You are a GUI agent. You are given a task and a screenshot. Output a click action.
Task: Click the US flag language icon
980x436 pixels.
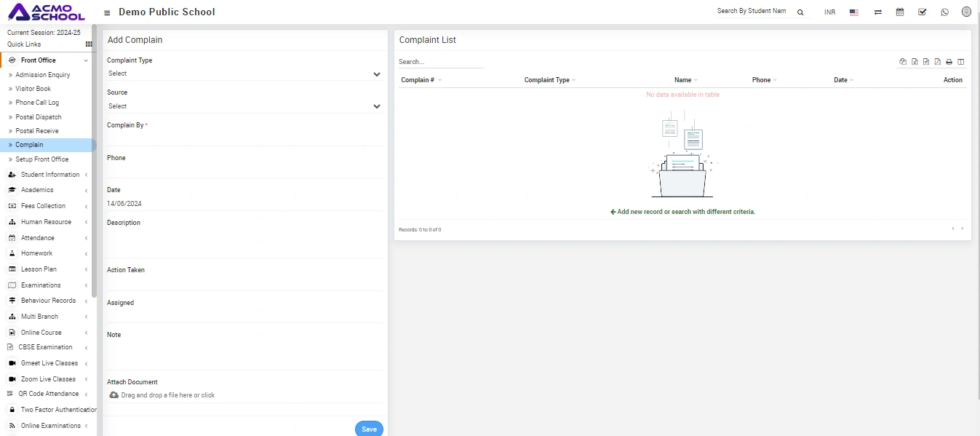click(x=854, y=12)
